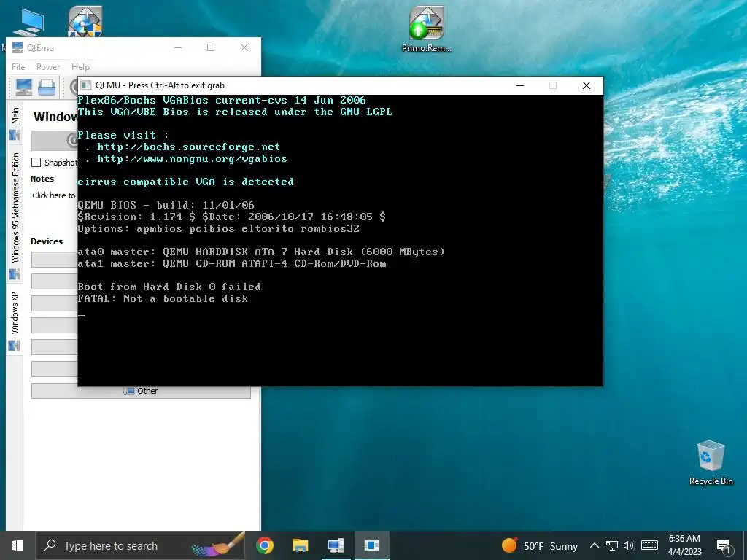Maximize the QtEmu window
Viewport: 747px width, 560px height.
211,47
